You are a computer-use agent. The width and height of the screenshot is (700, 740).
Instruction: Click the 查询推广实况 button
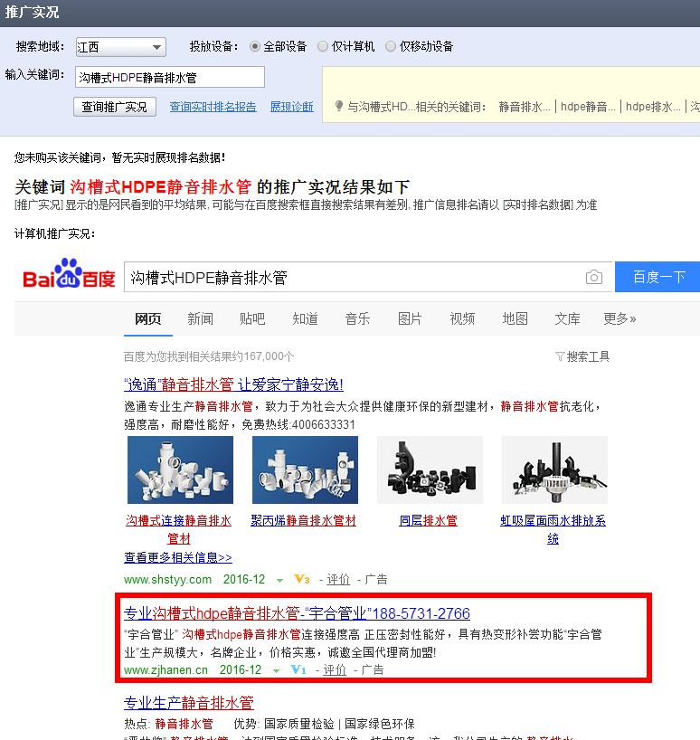115,107
